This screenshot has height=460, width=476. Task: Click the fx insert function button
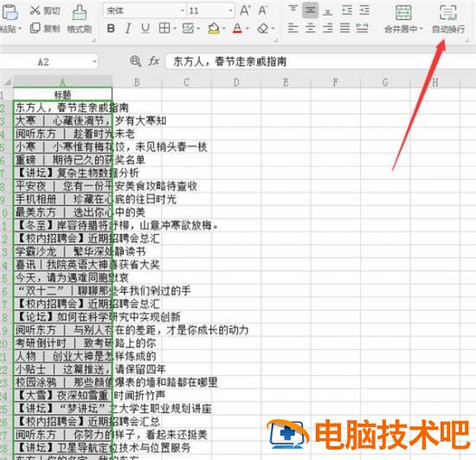pos(154,62)
